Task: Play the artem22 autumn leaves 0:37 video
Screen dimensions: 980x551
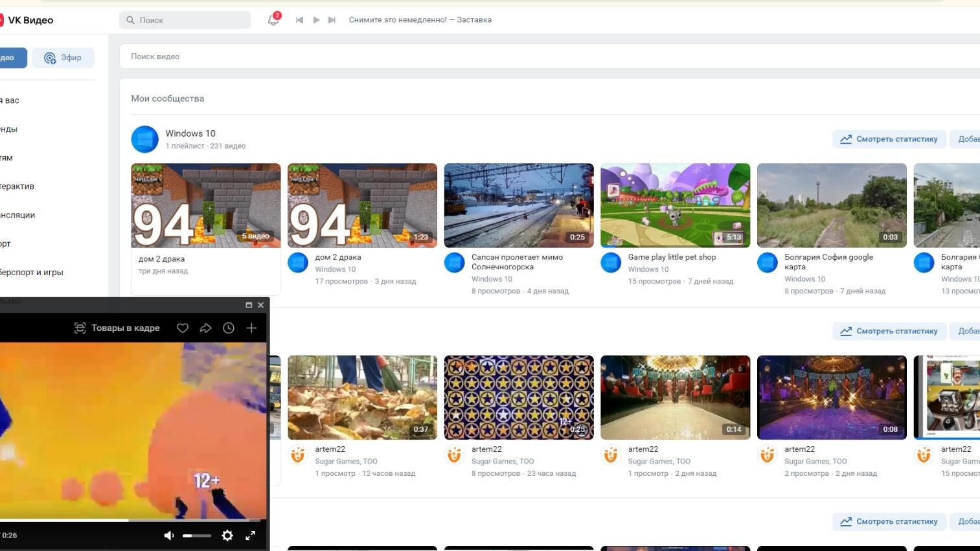Action: [x=362, y=398]
